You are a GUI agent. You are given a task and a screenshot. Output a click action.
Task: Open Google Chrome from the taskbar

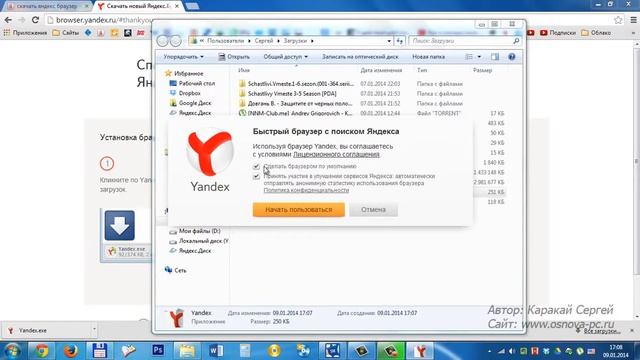tap(41, 351)
